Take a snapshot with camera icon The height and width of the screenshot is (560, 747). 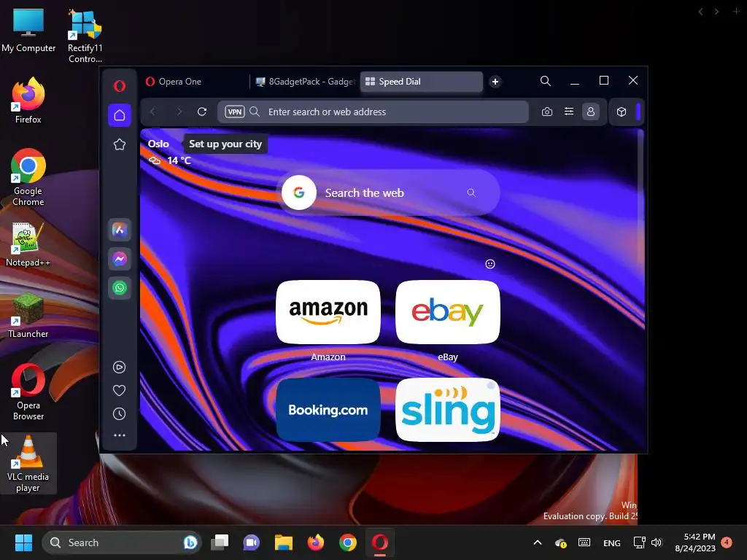click(547, 112)
